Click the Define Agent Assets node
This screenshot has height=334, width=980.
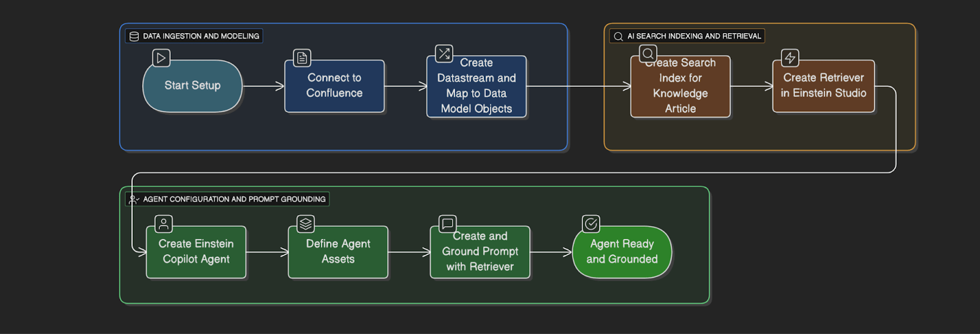[x=338, y=252]
